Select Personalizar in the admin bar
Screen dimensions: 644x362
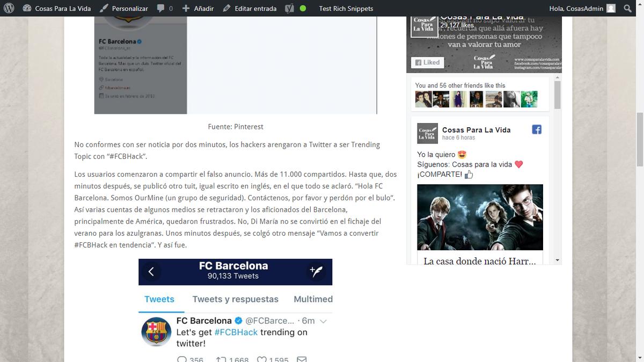coord(124,8)
